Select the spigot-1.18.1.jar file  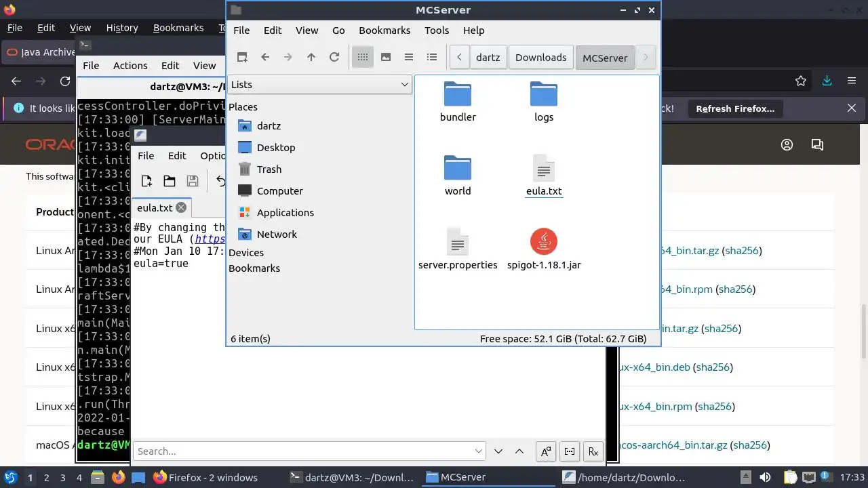point(544,249)
